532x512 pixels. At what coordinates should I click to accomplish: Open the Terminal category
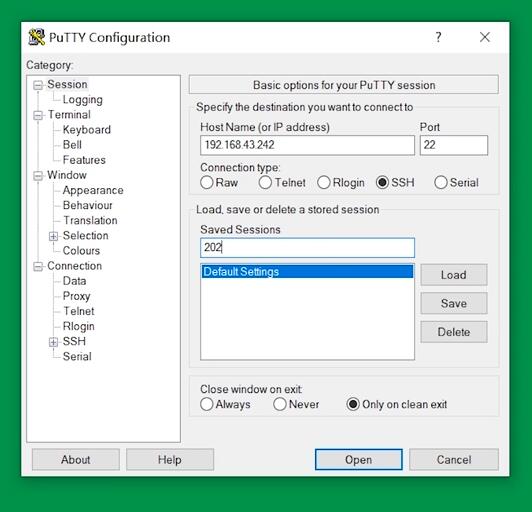click(x=69, y=115)
